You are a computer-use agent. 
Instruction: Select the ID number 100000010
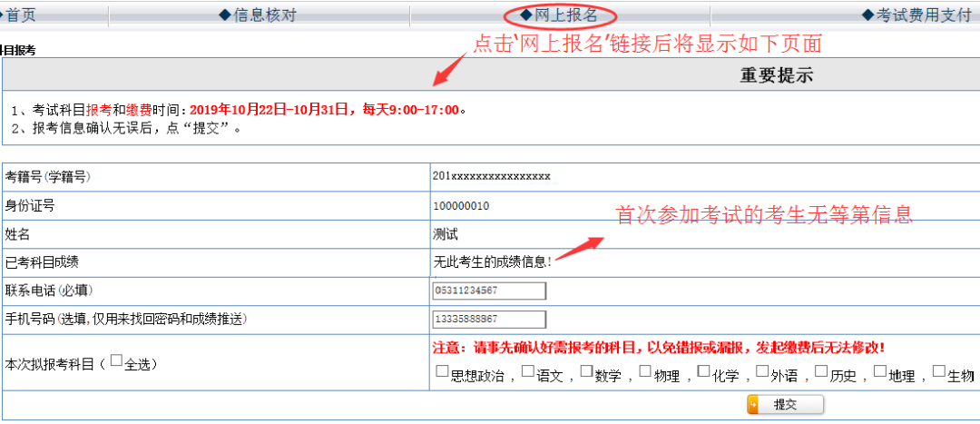click(x=461, y=206)
